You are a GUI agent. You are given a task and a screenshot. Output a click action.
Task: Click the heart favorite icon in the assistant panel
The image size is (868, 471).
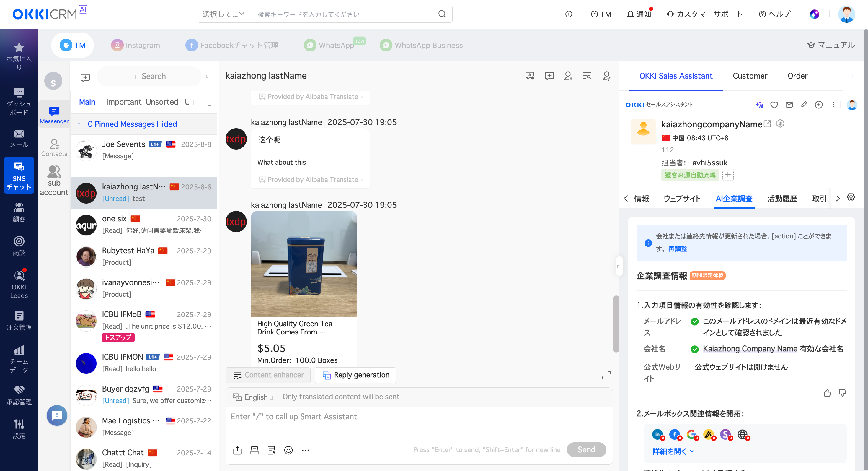pyautogui.click(x=774, y=105)
